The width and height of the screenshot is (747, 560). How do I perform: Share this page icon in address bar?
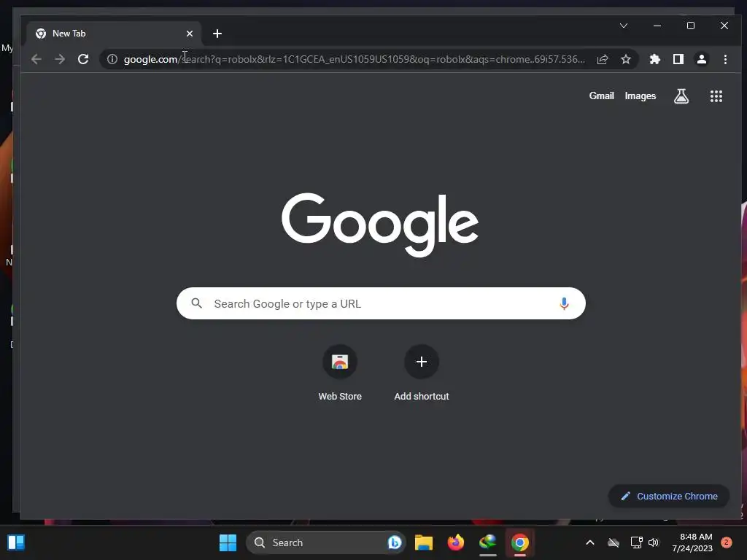603,59
